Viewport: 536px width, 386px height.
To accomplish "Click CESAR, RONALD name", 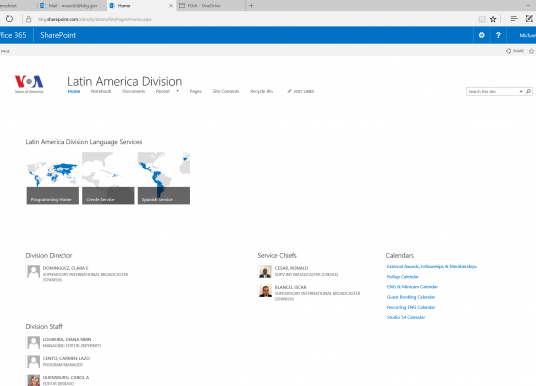I will click(291, 268).
